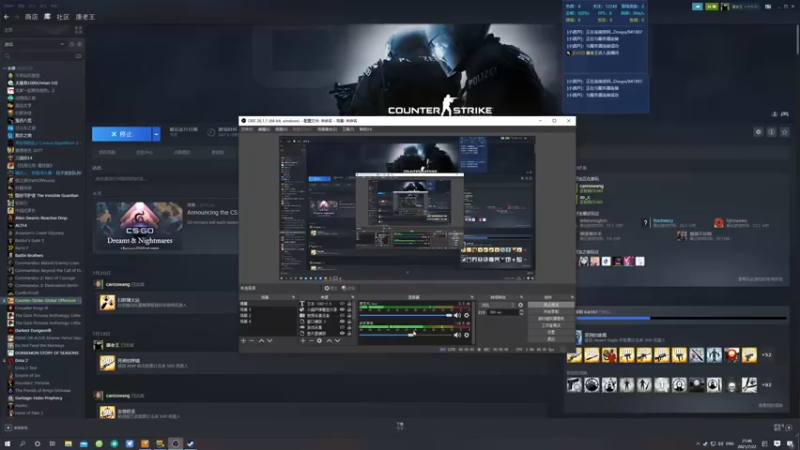Toggle visibility of the browser source row
800x450 pixels.
(342, 310)
